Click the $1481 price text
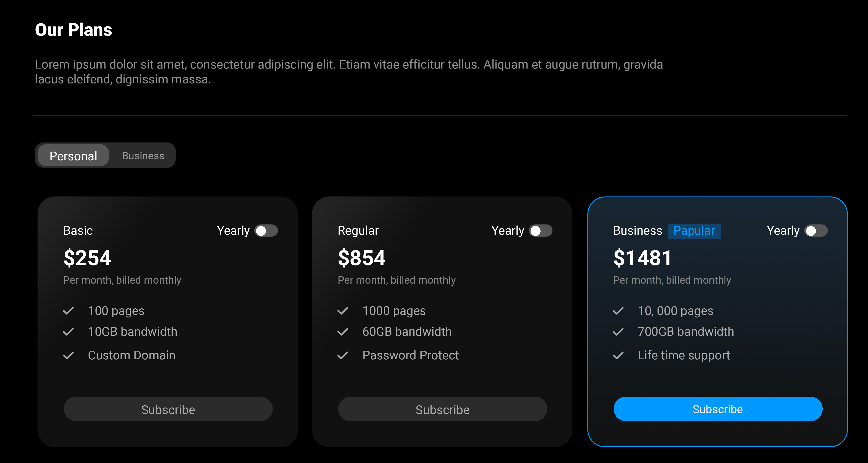Screen dimensions: 868x463 pos(642,258)
